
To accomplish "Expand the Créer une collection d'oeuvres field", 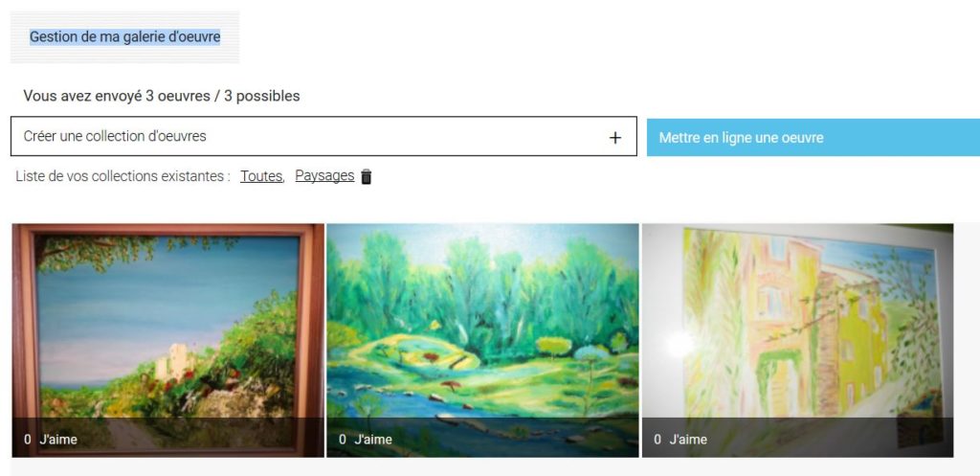I will pos(323,136).
